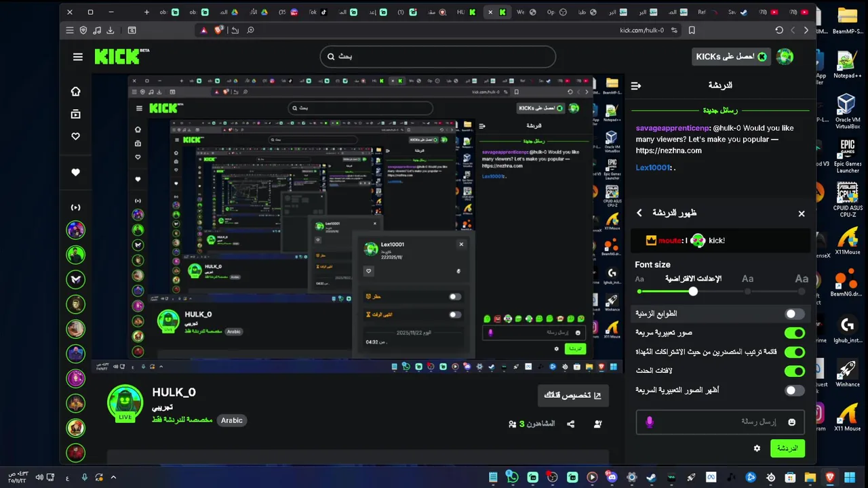Viewport: 868px width, 488px height.
Task: Click the HULK_0 channel avatar
Action: click(125, 402)
